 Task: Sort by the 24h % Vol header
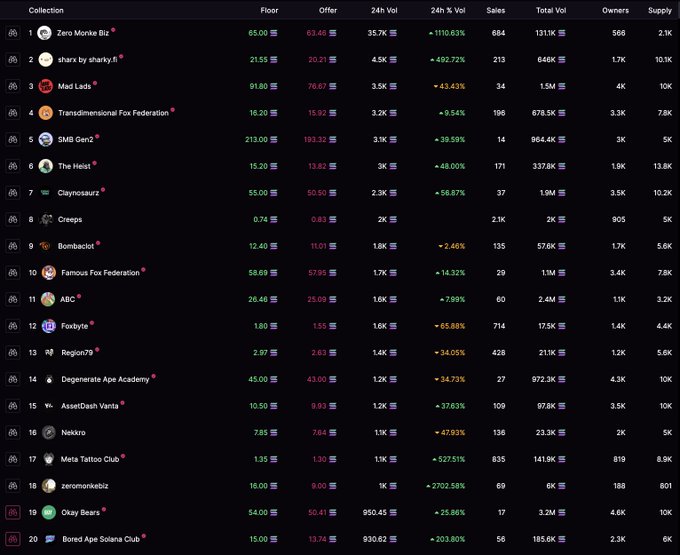pyautogui.click(x=448, y=10)
